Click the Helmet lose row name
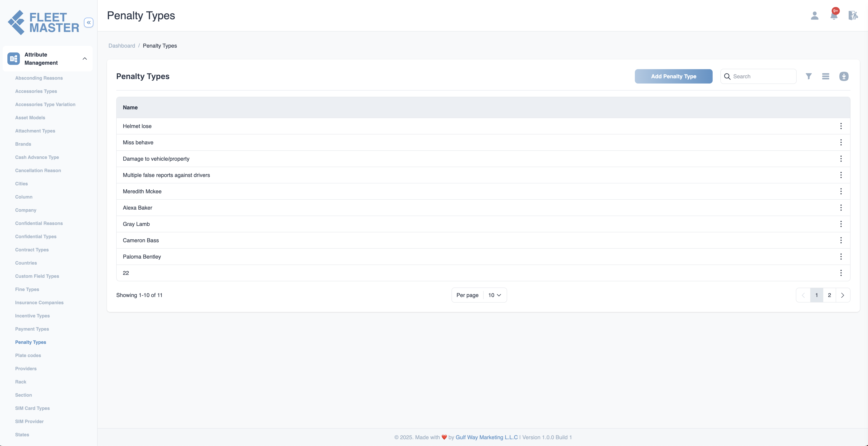 coord(137,126)
